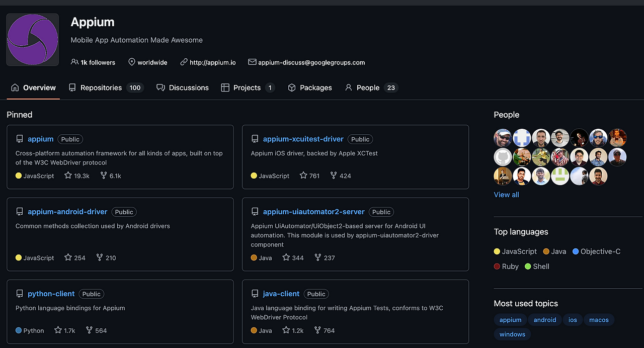Click the green plug member avatar
The height and width of the screenshot is (348, 644).
point(560,176)
